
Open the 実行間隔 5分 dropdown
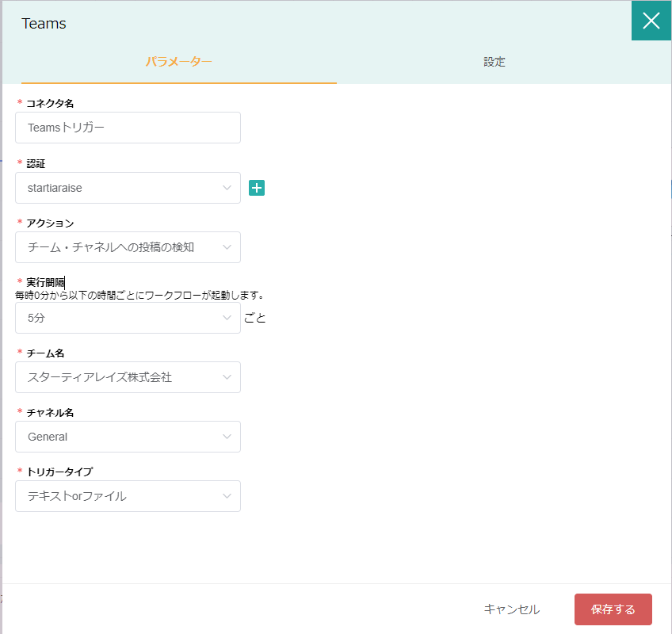pyautogui.click(x=128, y=318)
